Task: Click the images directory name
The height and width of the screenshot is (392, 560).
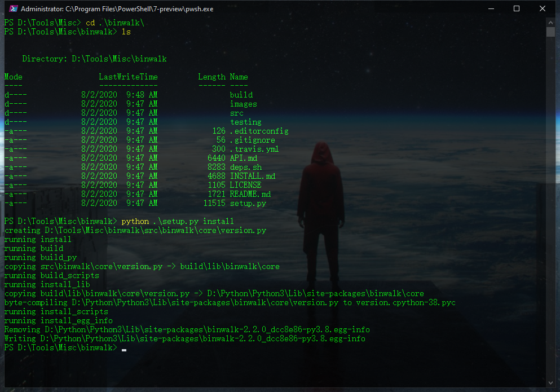Action: (243, 104)
